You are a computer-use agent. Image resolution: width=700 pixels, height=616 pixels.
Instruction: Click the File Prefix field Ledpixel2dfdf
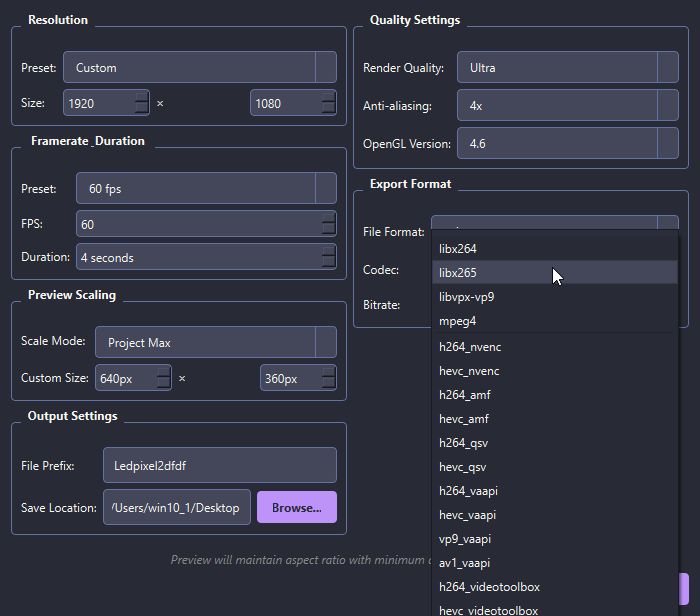coord(220,466)
